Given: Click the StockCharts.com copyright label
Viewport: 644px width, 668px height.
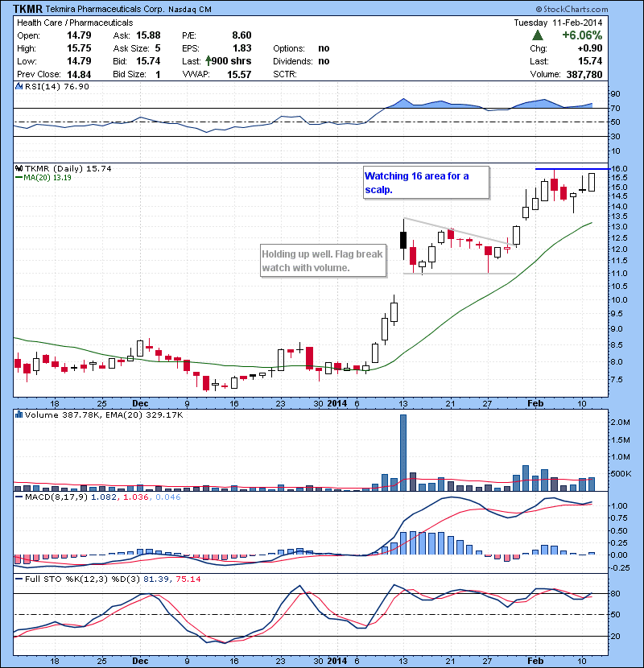Looking at the screenshot, I should (x=572, y=9).
